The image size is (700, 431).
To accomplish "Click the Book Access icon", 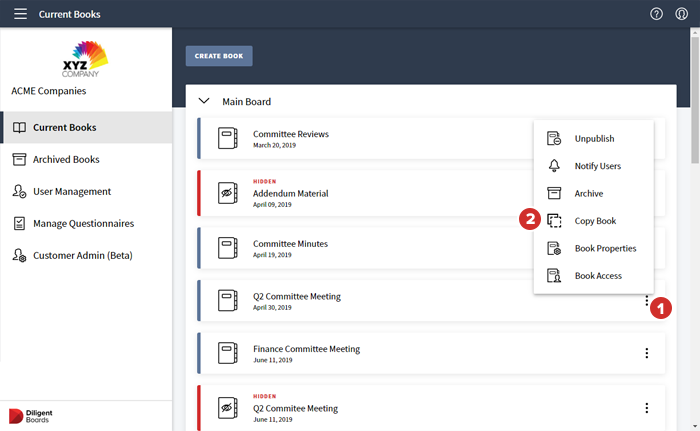I will click(554, 276).
